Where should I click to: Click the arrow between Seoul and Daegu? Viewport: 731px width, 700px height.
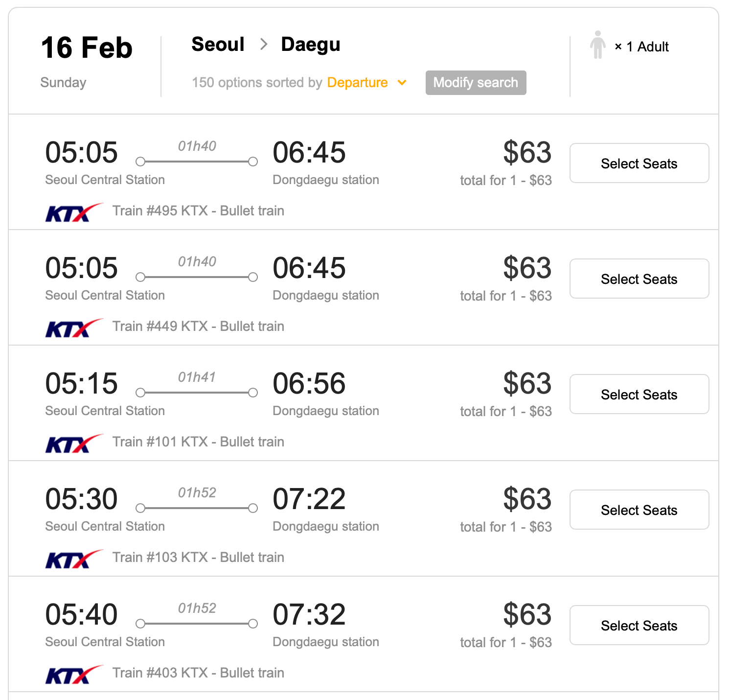tap(264, 45)
